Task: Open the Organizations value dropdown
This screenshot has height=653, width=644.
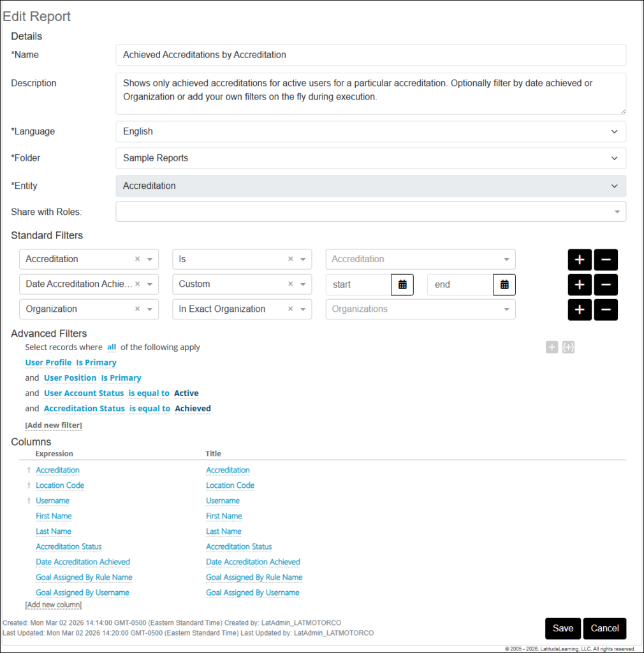Action: pos(420,309)
